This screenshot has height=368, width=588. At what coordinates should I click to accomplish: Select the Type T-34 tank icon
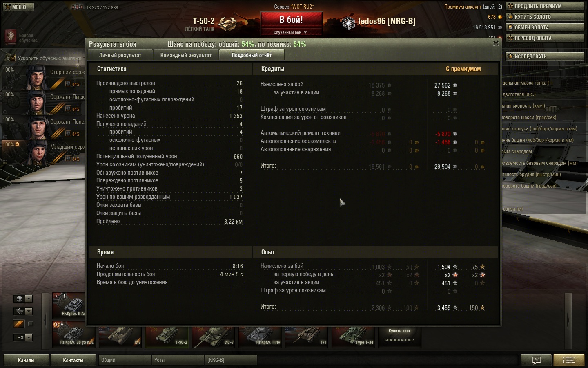[353, 337]
